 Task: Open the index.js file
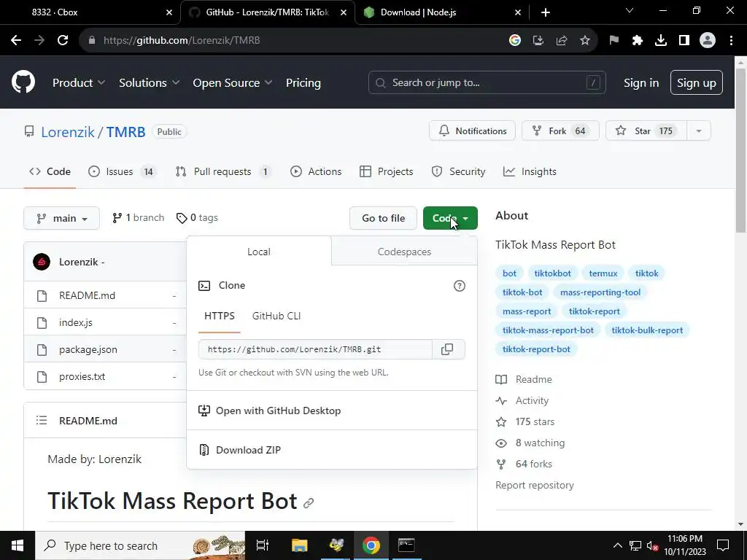[x=76, y=322]
